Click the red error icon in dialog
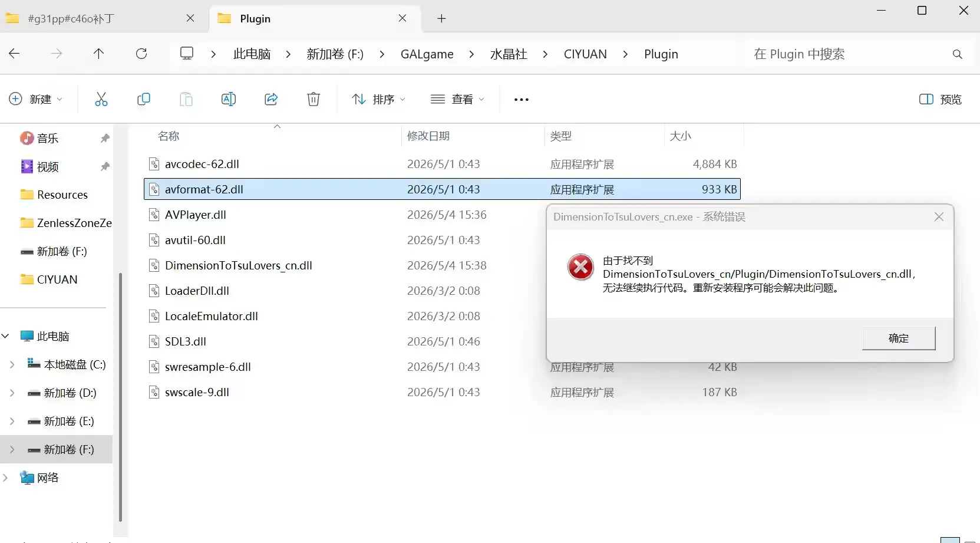 (x=580, y=267)
